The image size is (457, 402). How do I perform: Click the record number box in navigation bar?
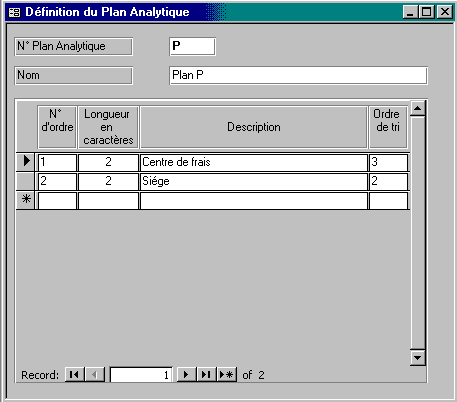point(141,375)
